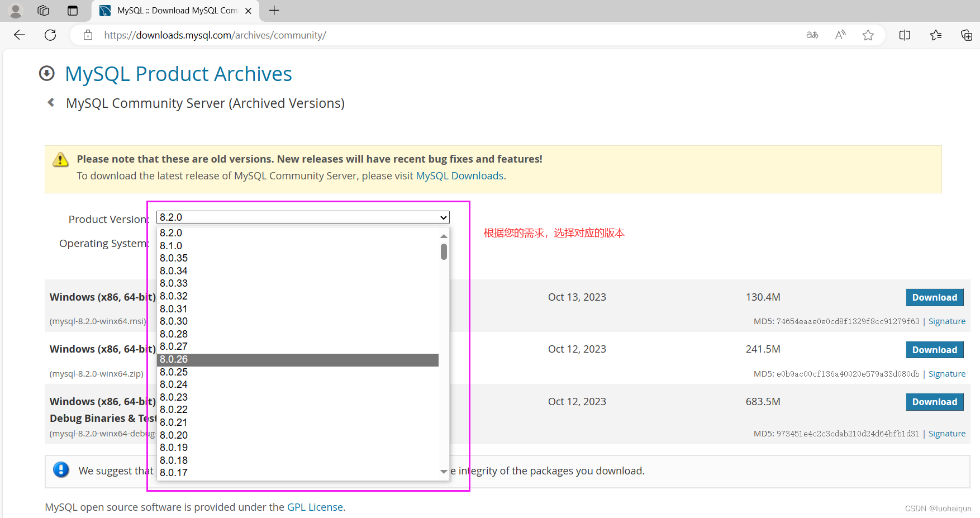This screenshot has height=518, width=980.
Task: Click the mysql-8.2.0-winx64.msi filename
Action: (x=98, y=321)
